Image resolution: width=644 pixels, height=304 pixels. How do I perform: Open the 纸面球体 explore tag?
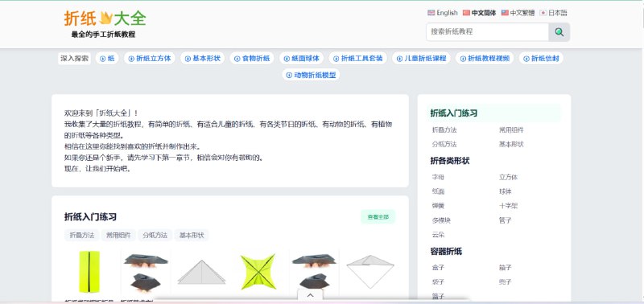(301, 58)
